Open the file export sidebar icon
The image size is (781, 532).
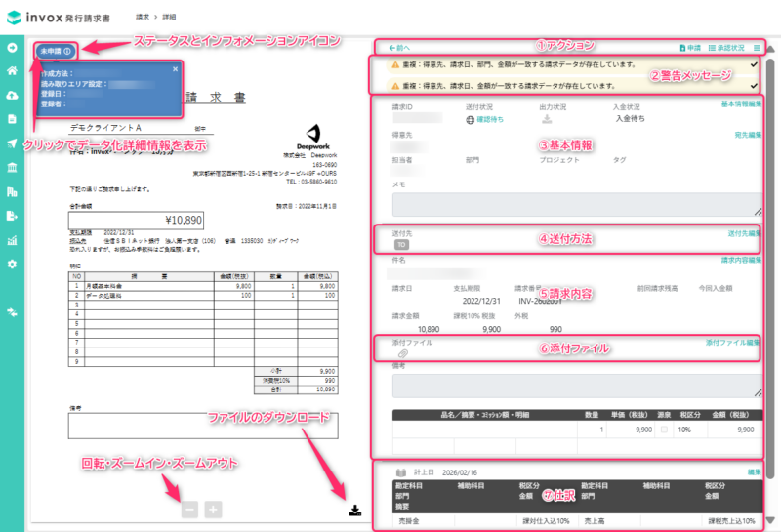[12, 215]
